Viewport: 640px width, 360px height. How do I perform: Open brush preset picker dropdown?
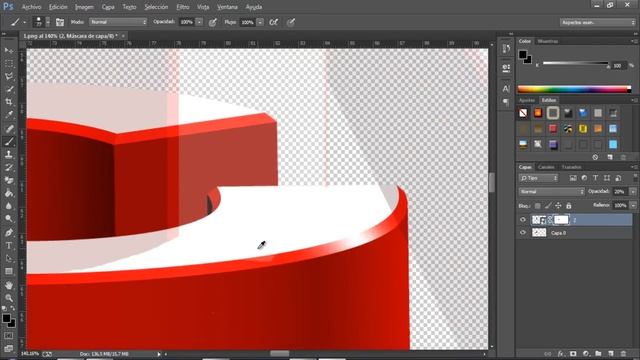click(x=48, y=22)
